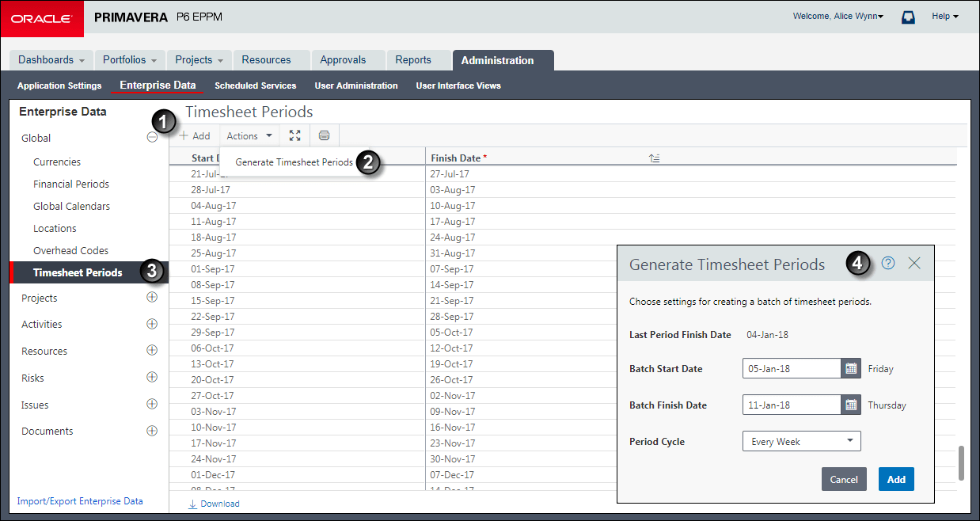The image size is (980, 521).
Task: Expand the table to full screen
Action: click(294, 135)
